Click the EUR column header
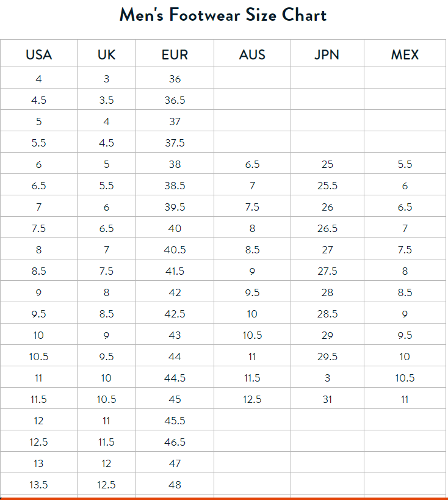 [x=175, y=55]
